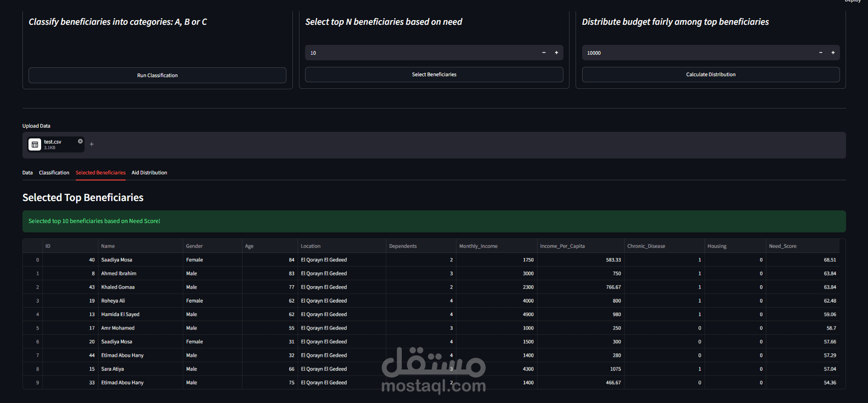This screenshot has width=868, height=403.
Task: Click the Need_Score value 62.48
Action: [x=803, y=301]
